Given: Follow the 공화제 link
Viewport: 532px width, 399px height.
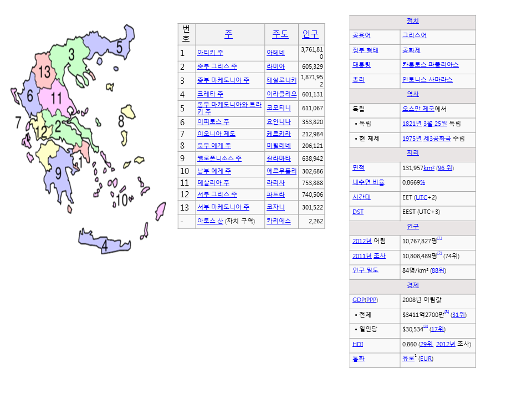Looking at the screenshot, I should [411, 50].
